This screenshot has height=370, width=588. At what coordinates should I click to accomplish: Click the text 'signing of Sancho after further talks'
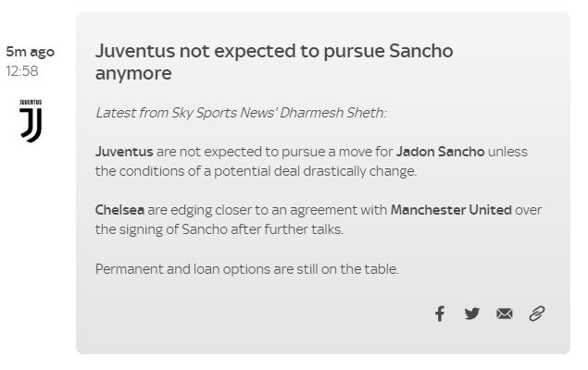click(231, 229)
